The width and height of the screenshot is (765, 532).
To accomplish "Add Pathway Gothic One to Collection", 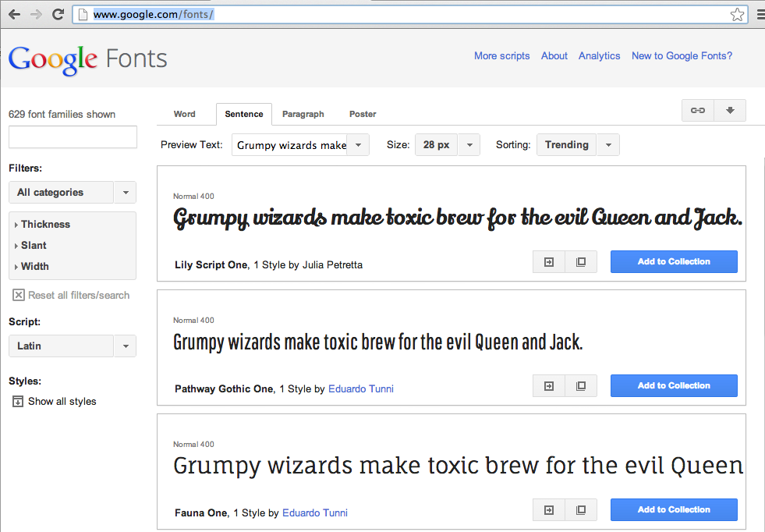I will tap(673, 385).
